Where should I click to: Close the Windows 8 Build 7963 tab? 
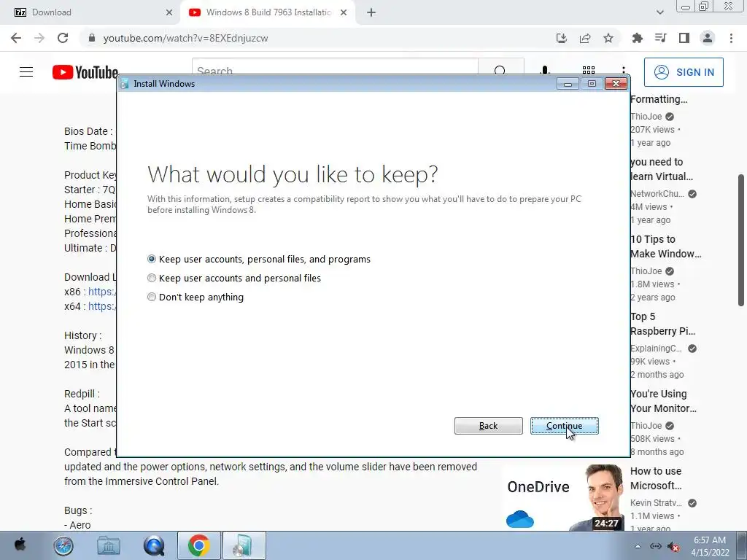click(x=344, y=12)
